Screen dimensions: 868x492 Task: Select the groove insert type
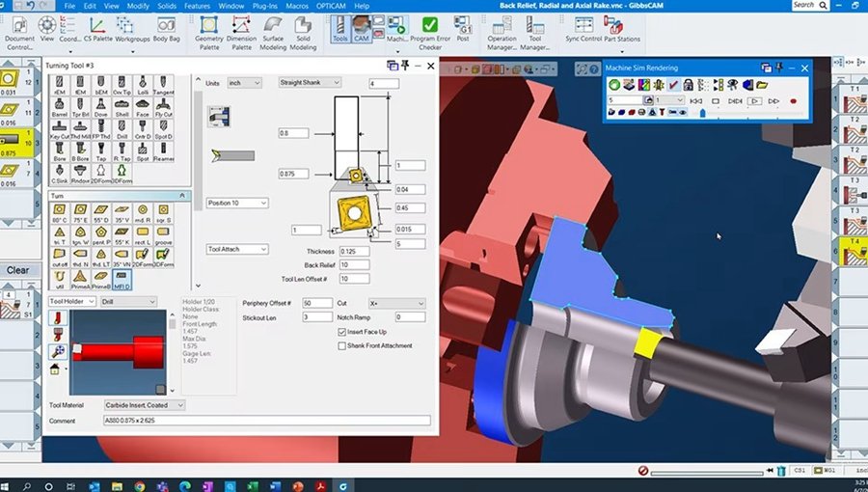pyautogui.click(x=163, y=235)
